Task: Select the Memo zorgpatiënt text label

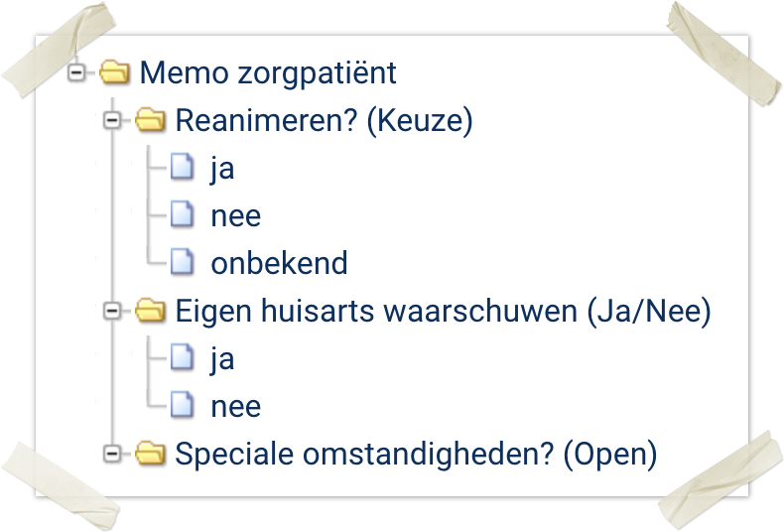Action: tap(268, 72)
